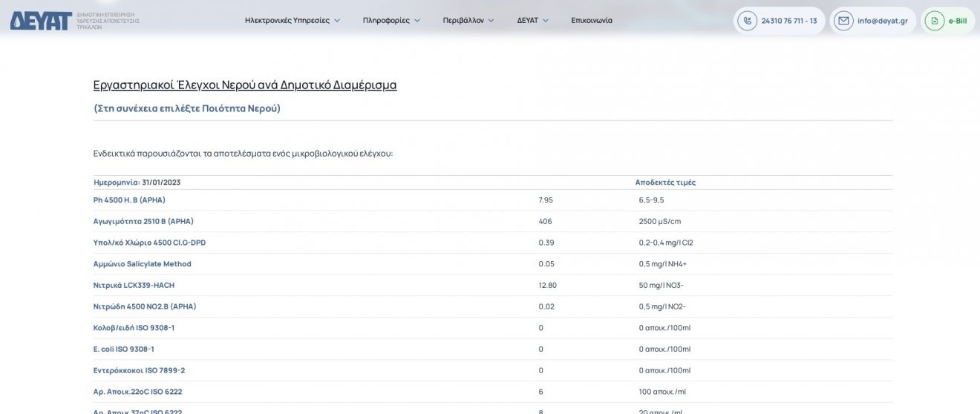Open Εργαστηριακοί Έλεγχοι Νερού heading link
Image resolution: width=980 pixels, height=414 pixels.
point(245,85)
